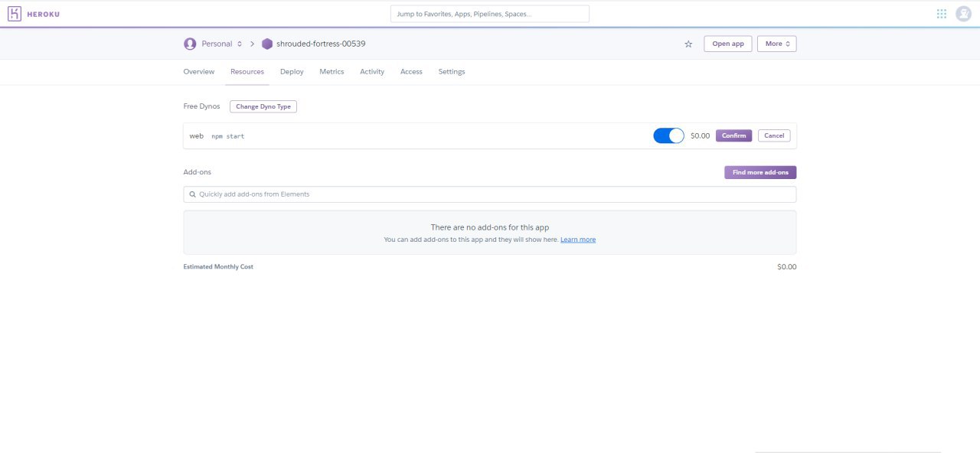
Task: View the Activity tab
Action: pyautogui.click(x=372, y=71)
